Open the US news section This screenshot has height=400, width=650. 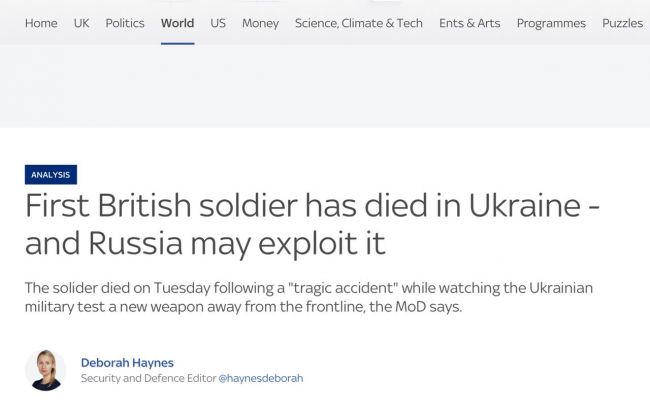click(218, 23)
